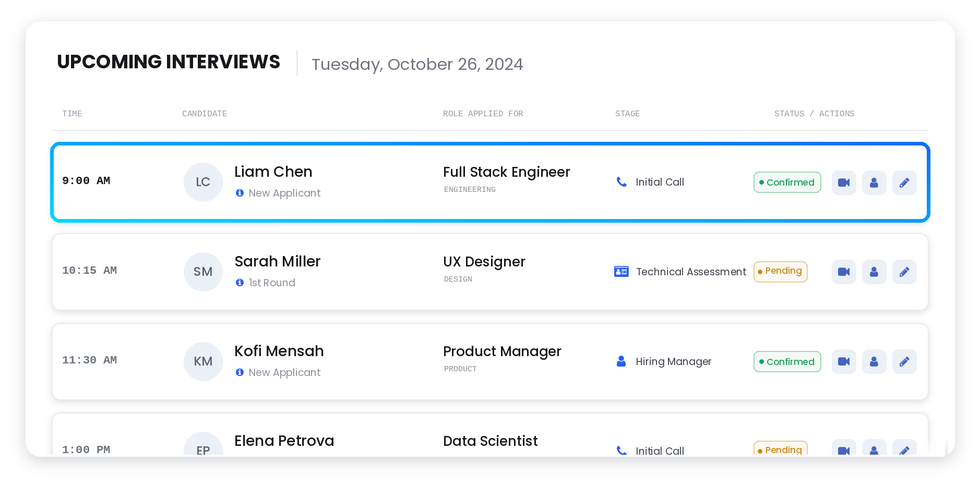Click the ROLE APPLIED FOR column header
Screen dimensions: 980x486
483,114
